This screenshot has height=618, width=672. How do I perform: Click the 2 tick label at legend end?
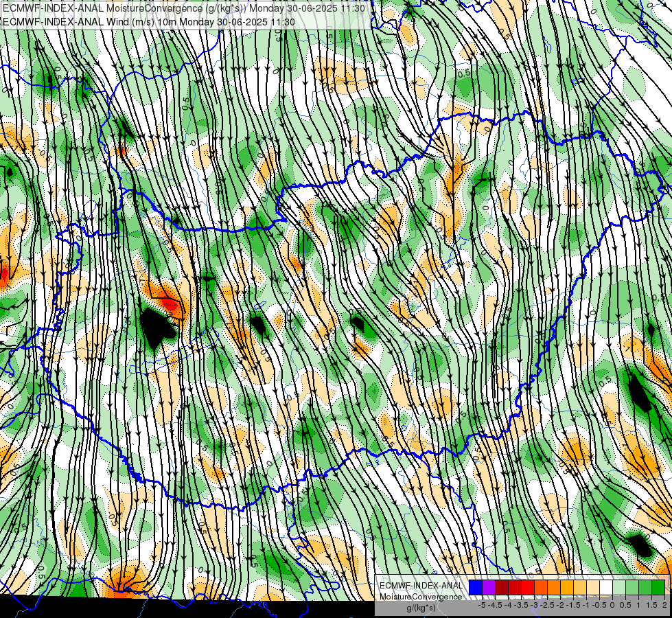click(664, 605)
